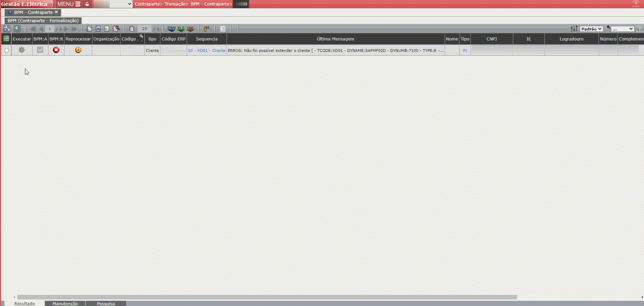Toggle the BPM:A checkbox in the row
The height and width of the screenshot is (306, 644).
point(40,50)
